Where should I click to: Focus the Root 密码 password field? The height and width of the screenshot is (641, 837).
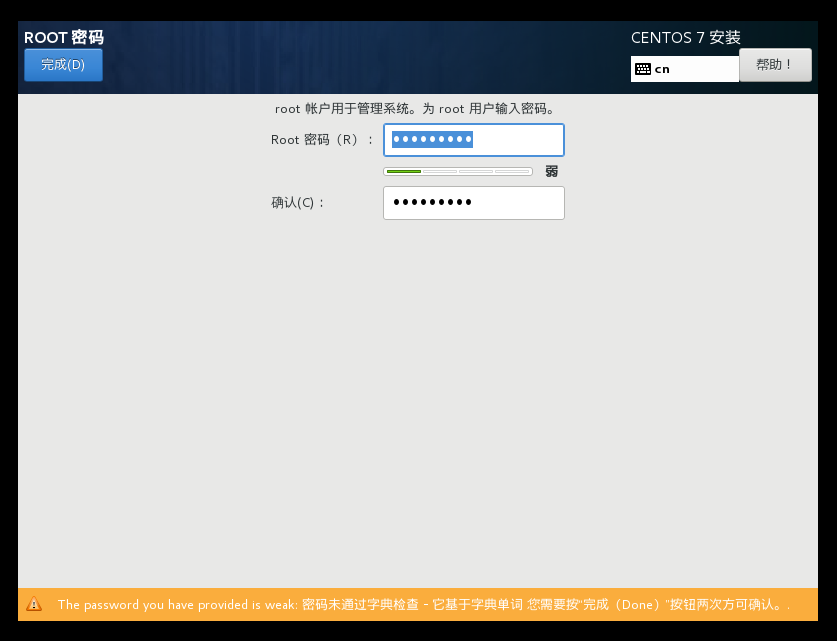pyautogui.click(x=473, y=140)
